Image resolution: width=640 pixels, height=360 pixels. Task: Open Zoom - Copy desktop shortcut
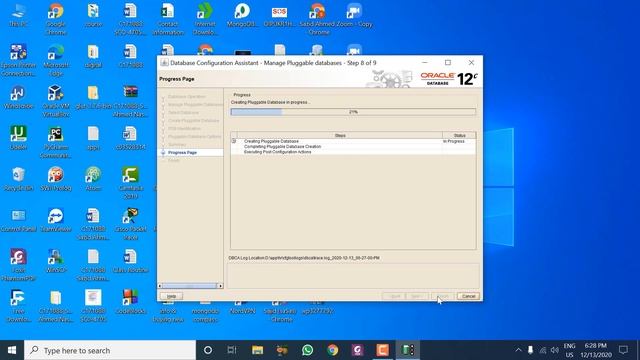click(354, 16)
